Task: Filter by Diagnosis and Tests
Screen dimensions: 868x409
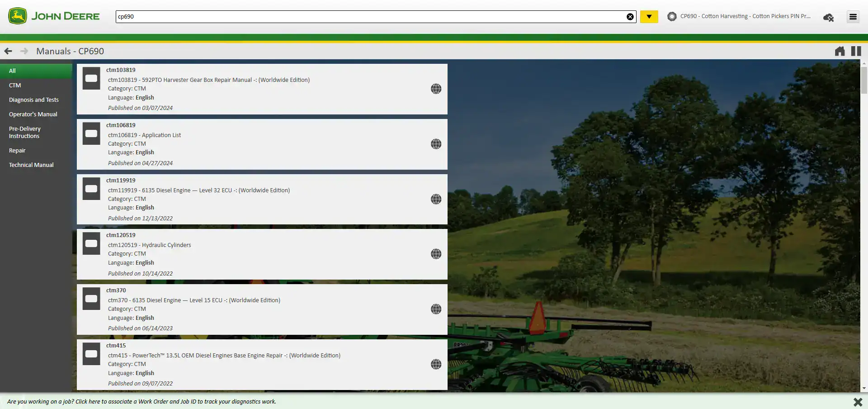Action: tap(36, 100)
